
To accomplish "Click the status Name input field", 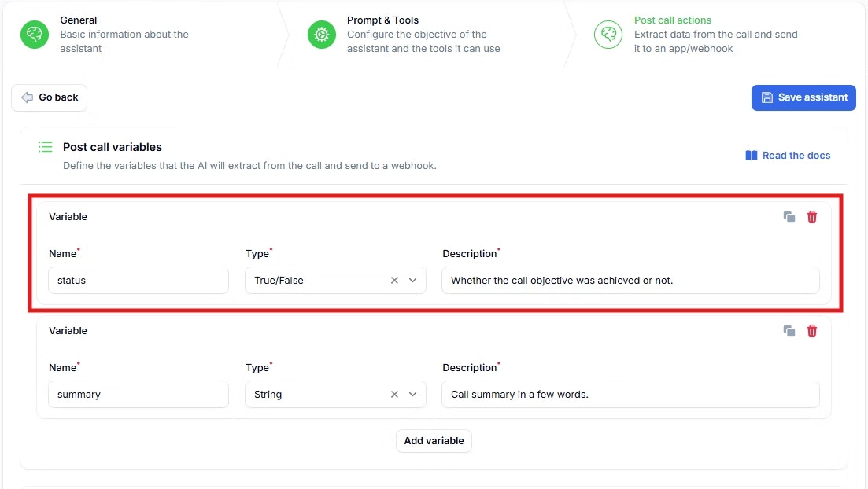I will point(139,280).
